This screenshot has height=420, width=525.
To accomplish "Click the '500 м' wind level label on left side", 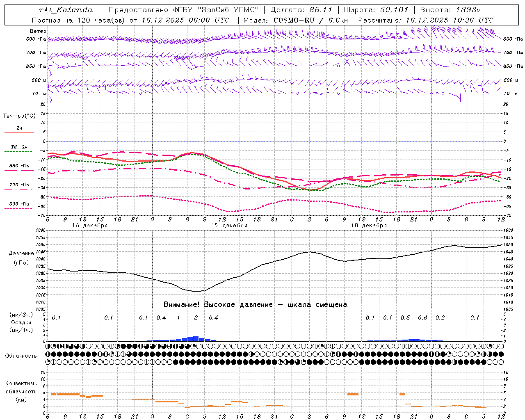I will 39,80.
